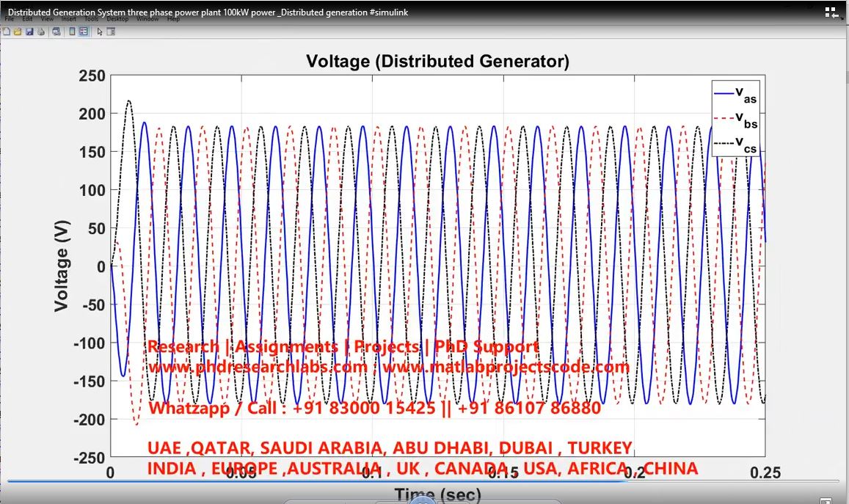Open the Window menu

(147, 20)
